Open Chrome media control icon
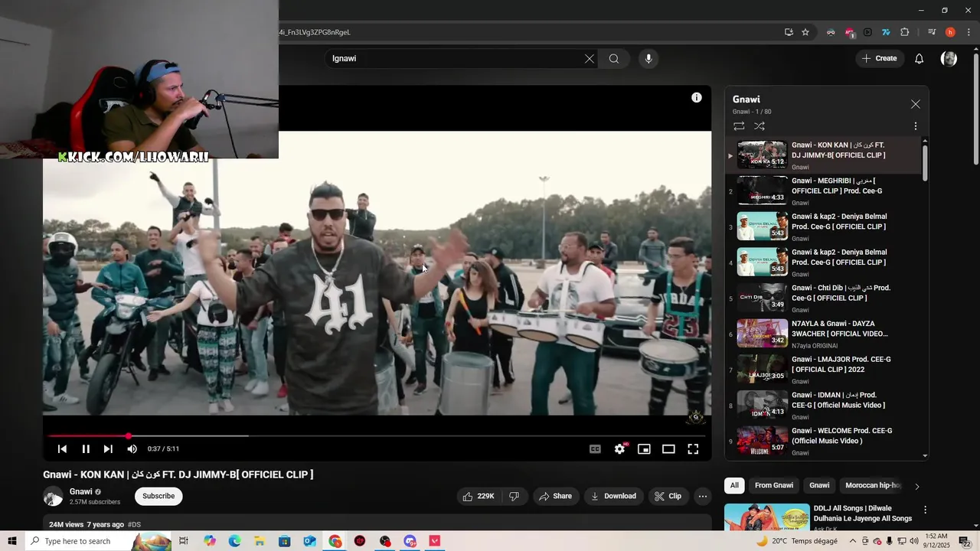Viewport: 980px width, 551px height. (931, 32)
